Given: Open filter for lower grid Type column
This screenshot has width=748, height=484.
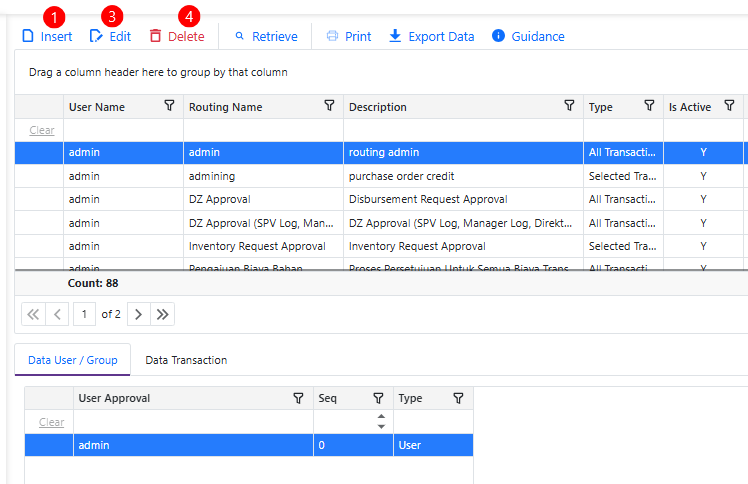Looking at the screenshot, I should 458,398.
